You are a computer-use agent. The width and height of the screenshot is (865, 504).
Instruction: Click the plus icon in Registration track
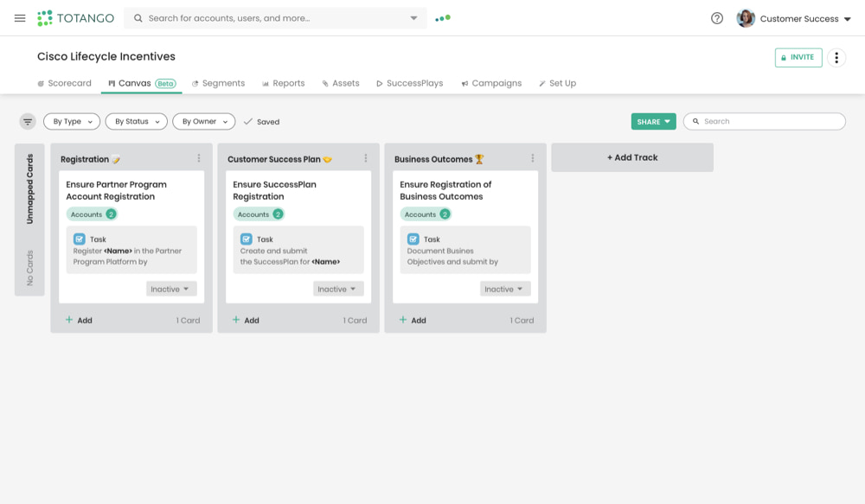click(x=69, y=320)
